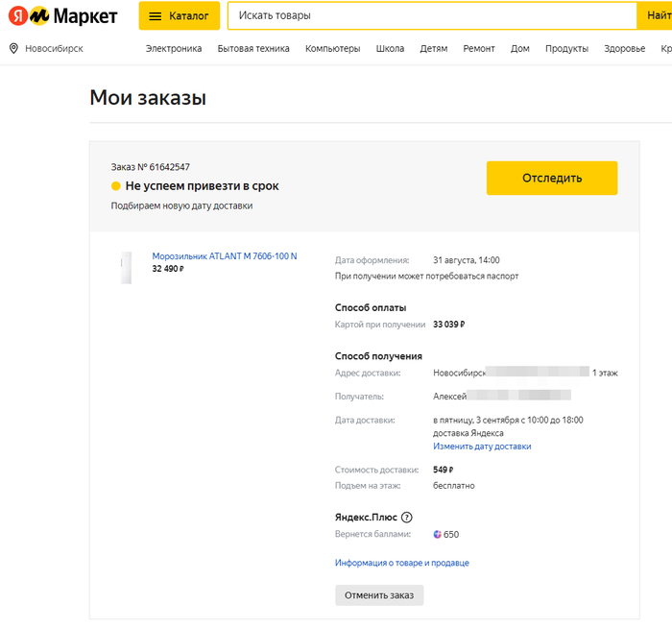
Task: Click the location pin icon near Новосибирск
Action: [x=13, y=48]
